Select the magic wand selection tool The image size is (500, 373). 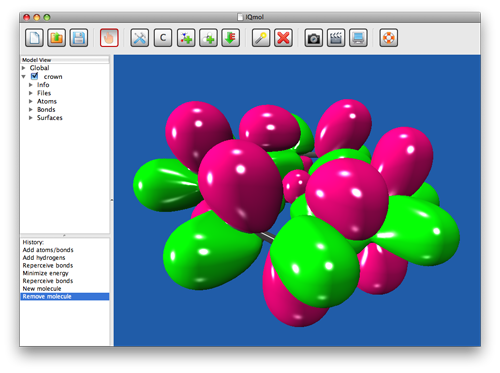click(261, 38)
